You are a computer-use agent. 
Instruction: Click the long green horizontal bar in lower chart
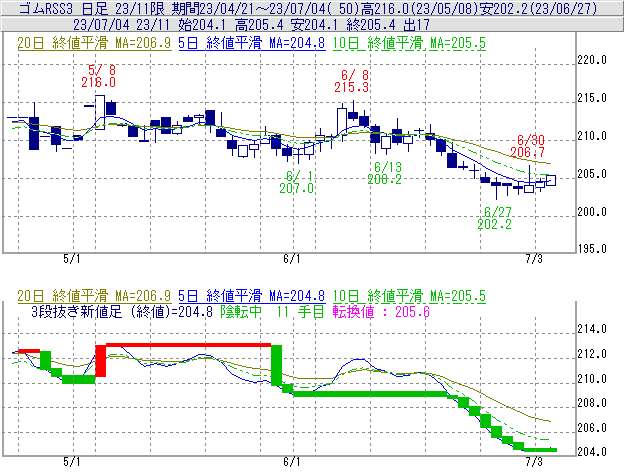(368, 393)
